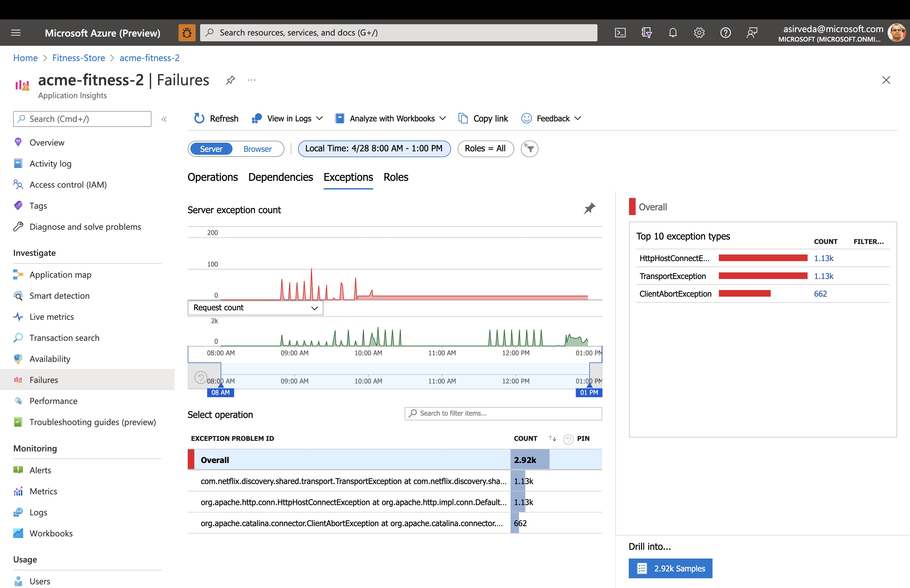This screenshot has height=588, width=910.
Task: Click the 2.92k Samples button
Action: click(x=670, y=568)
